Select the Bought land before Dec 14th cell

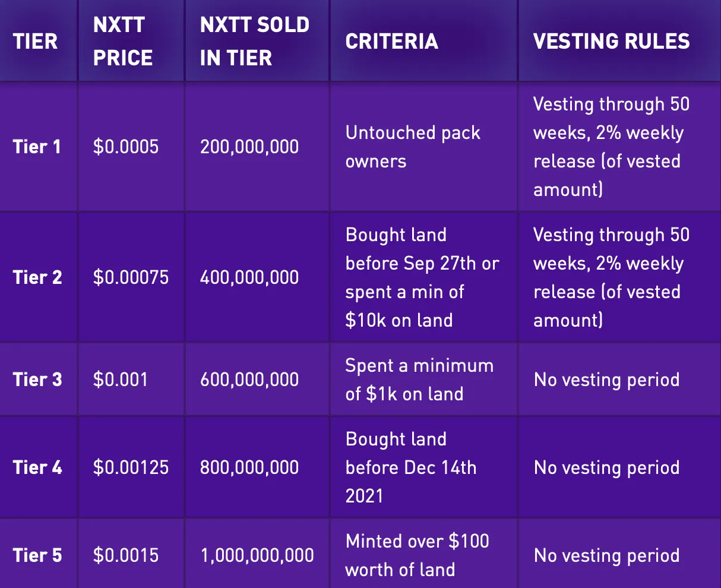tap(411, 467)
